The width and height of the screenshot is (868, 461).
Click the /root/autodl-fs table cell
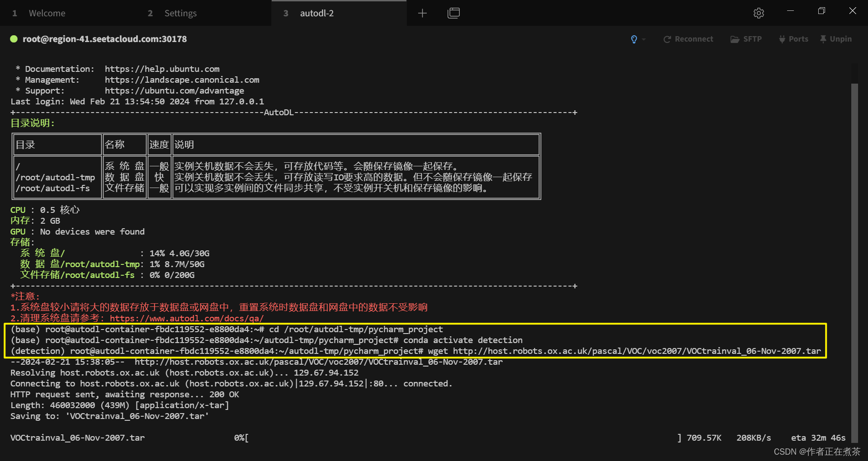pos(53,188)
